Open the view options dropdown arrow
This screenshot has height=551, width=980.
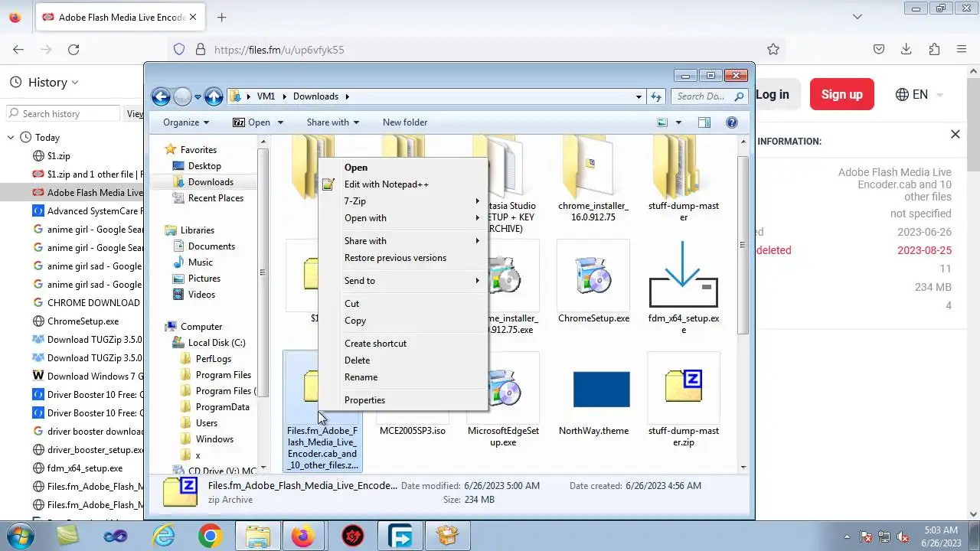678,122
